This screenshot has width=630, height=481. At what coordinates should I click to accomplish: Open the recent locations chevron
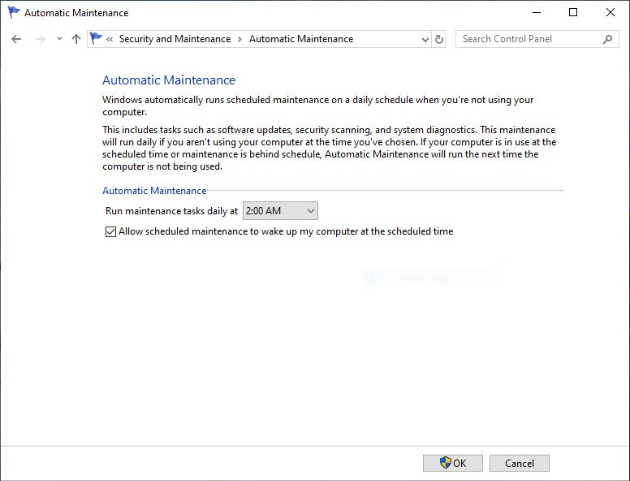click(x=59, y=39)
